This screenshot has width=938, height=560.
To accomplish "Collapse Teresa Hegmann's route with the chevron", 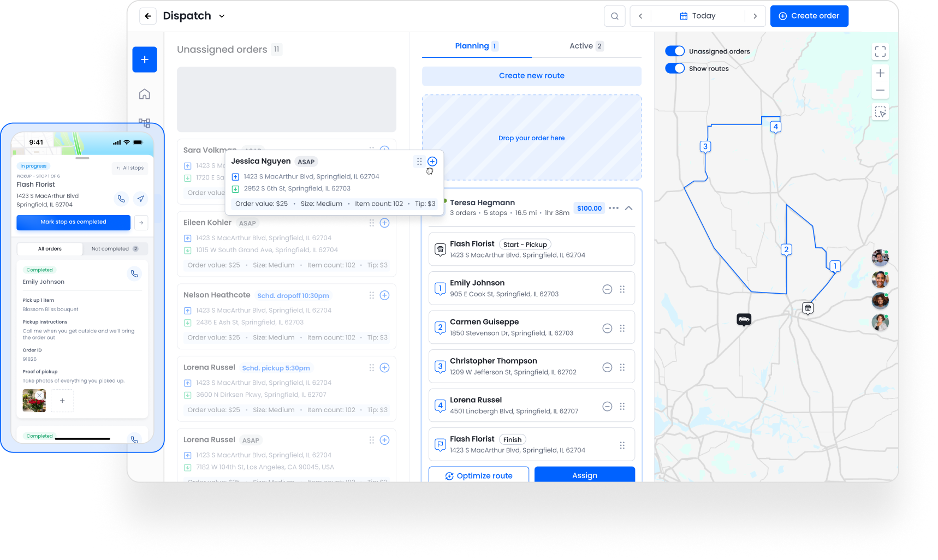I will (x=628, y=208).
